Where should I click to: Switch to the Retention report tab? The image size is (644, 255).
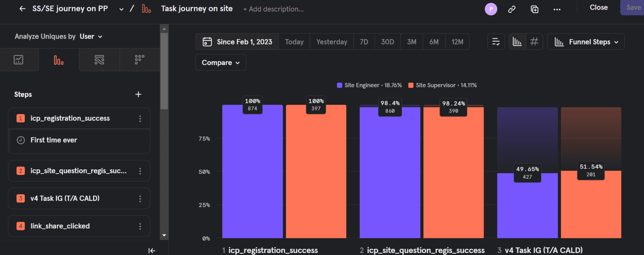(139, 60)
